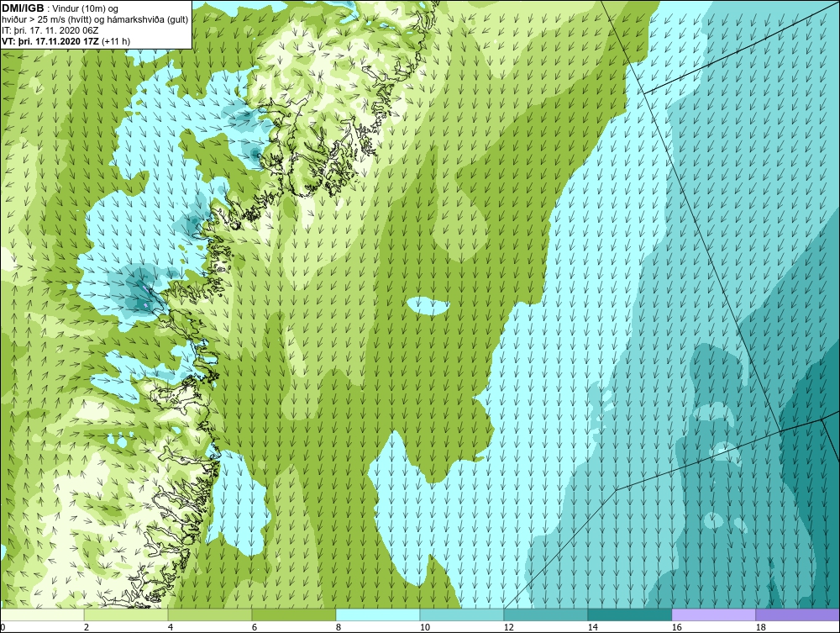The width and height of the screenshot is (840, 633).
Task: Click the '(+11 h)' forecast offset text
Action: pos(117,41)
